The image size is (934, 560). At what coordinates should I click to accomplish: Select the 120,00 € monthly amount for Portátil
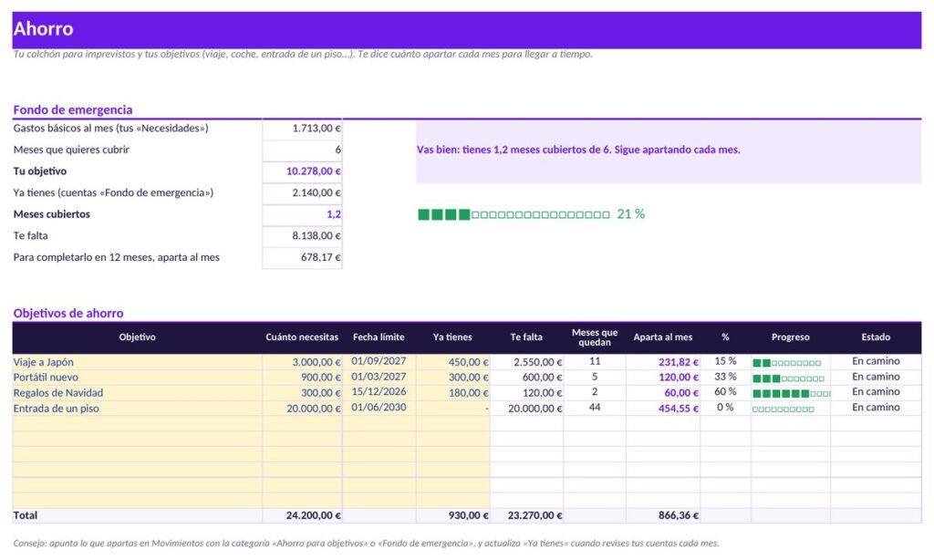(663, 377)
